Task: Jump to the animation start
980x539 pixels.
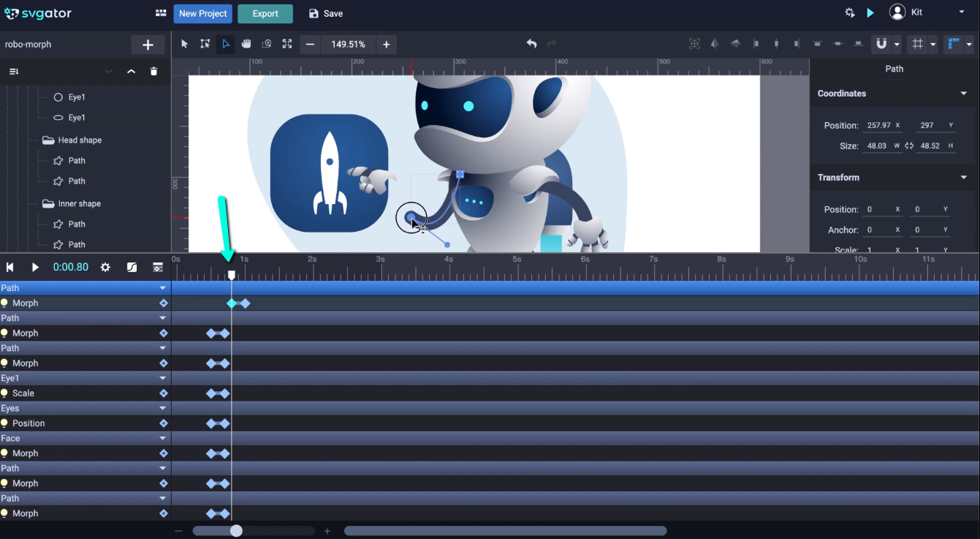Action: pos(10,268)
